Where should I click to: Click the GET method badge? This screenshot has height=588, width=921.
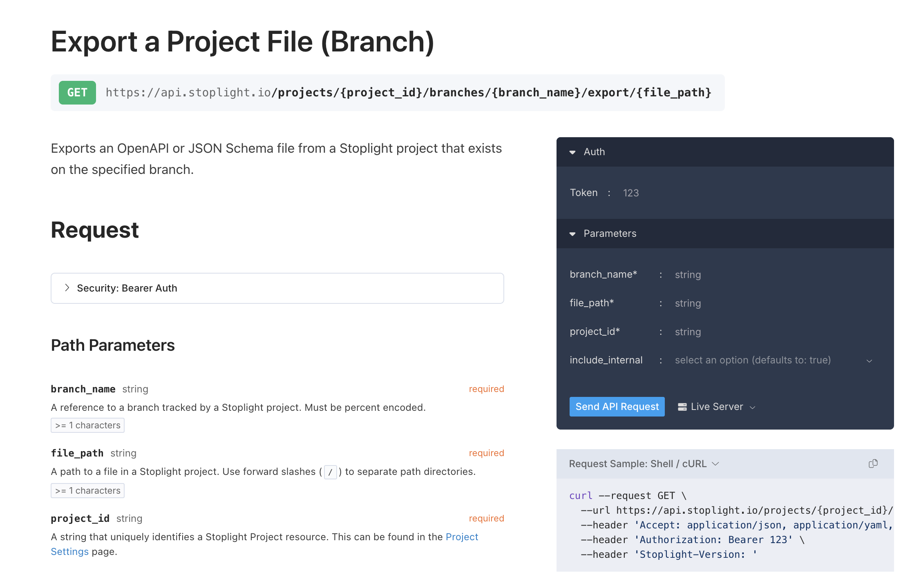pos(77,93)
